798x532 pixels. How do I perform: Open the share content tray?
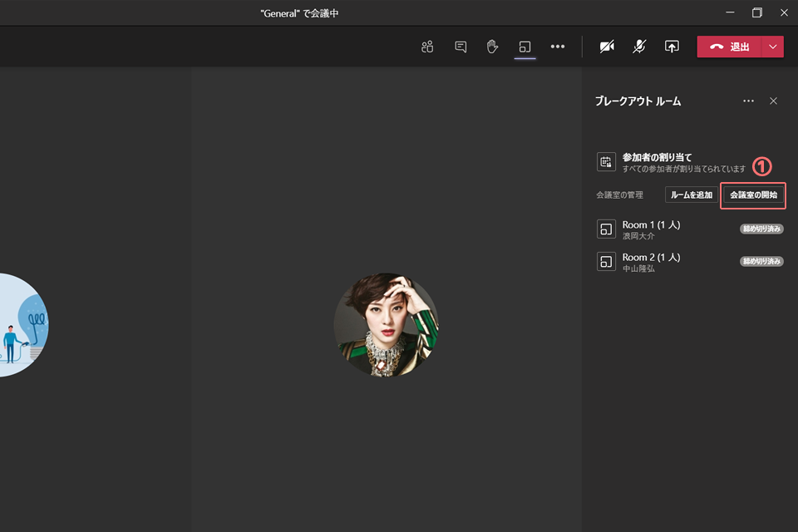click(x=672, y=47)
